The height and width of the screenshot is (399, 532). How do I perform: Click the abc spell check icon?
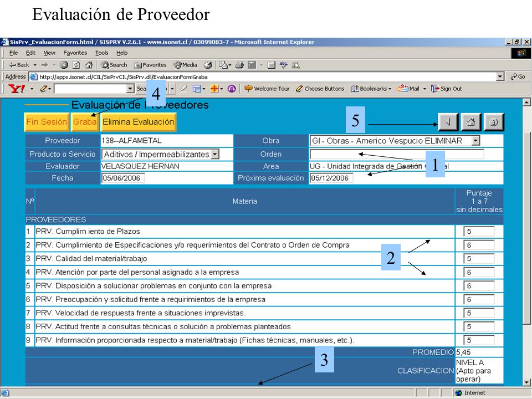click(284, 65)
